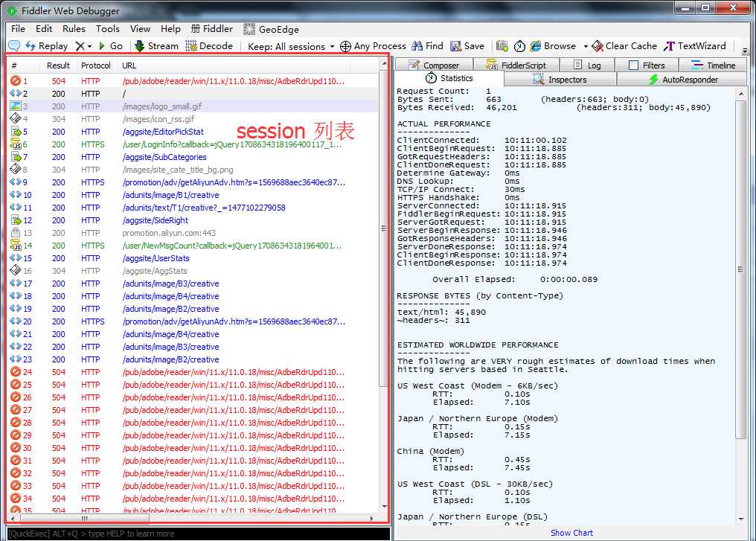Click lock icon of session 13
The width and height of the screenshot is (756, 541).
click(16, 233)
